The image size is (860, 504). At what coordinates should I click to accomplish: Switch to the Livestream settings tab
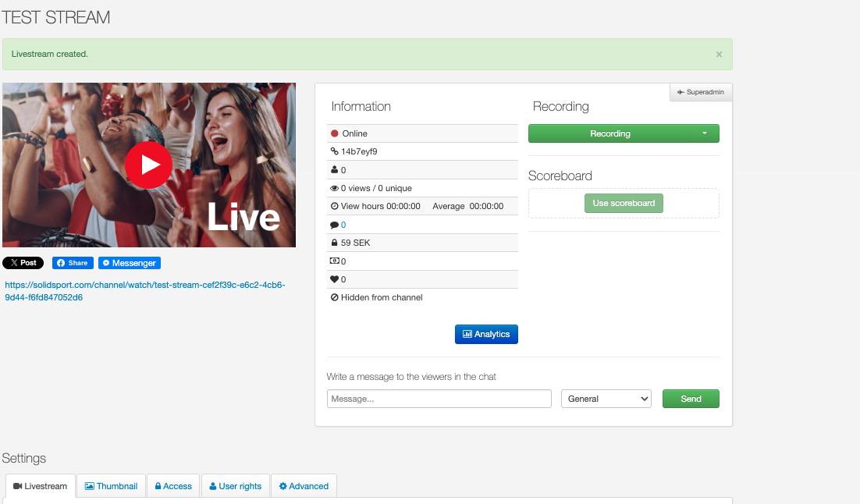click(x=41, y=486)
